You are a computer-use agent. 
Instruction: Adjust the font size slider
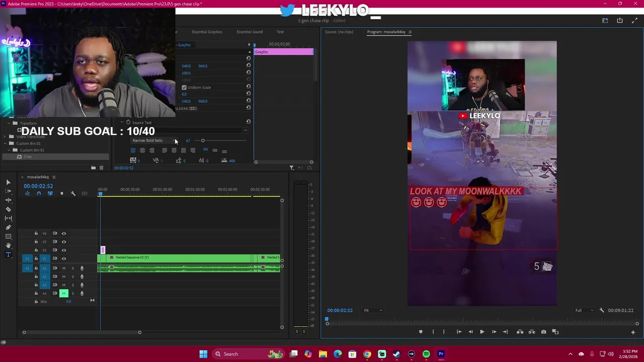203,141
